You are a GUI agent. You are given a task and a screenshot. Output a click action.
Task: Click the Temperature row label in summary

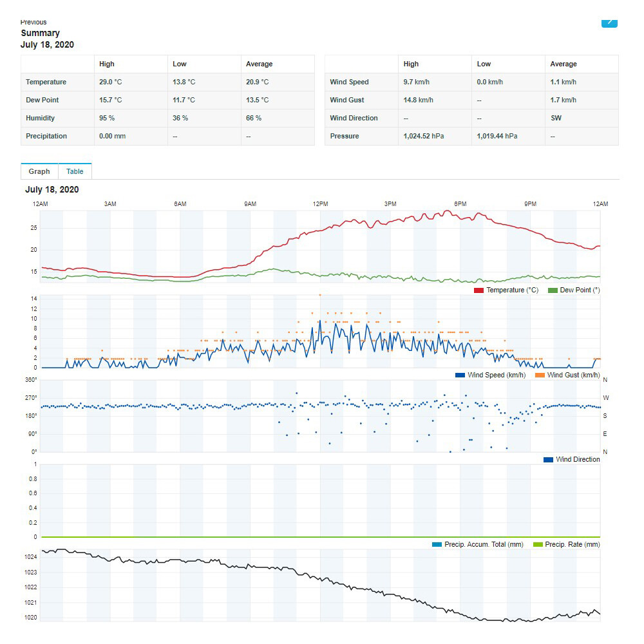tap(46, 82)
